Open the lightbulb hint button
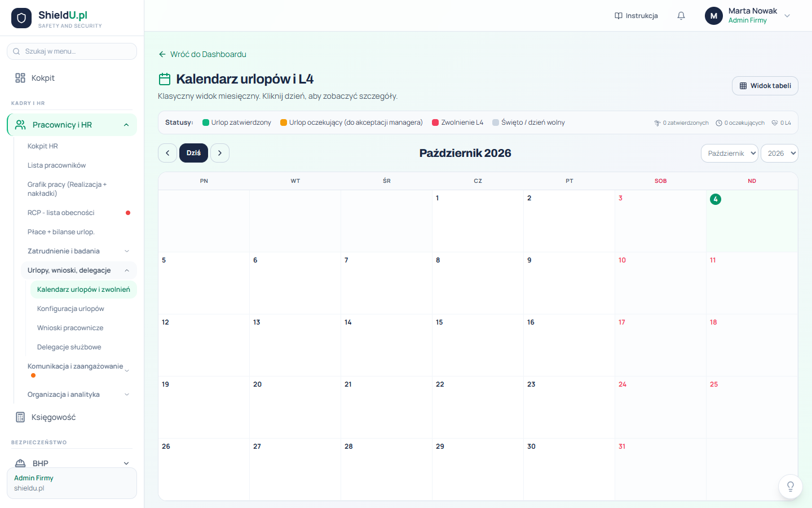Screen dimensions: 812x508 tap(791, 487)
